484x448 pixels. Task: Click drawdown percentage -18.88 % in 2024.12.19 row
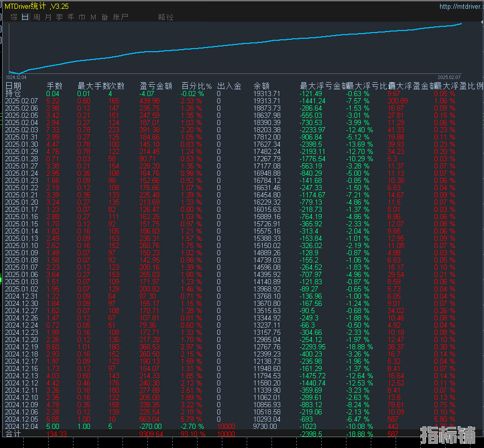point(359,347)
